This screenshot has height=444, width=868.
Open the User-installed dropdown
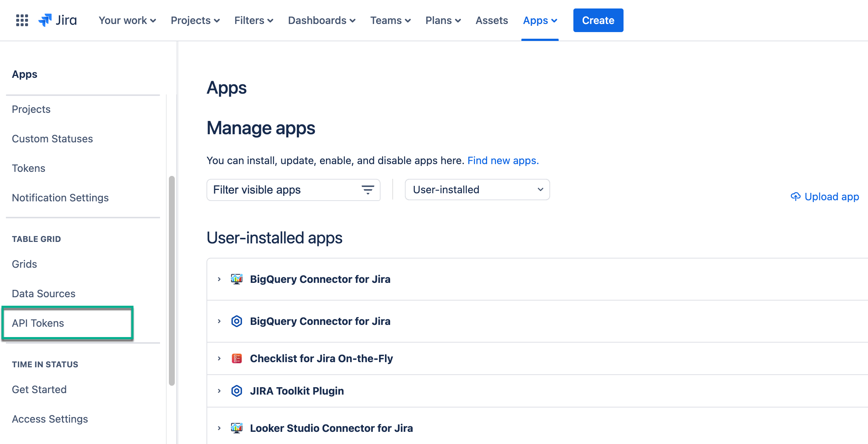click(477, 190)
